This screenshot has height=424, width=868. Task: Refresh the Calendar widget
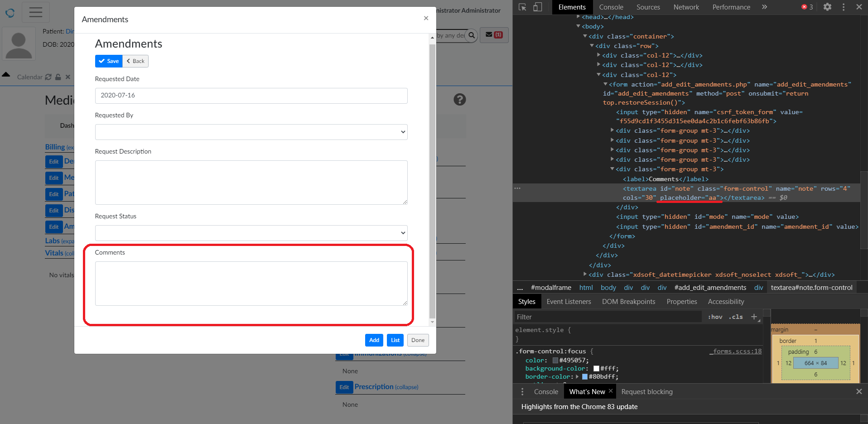point(48,77)
